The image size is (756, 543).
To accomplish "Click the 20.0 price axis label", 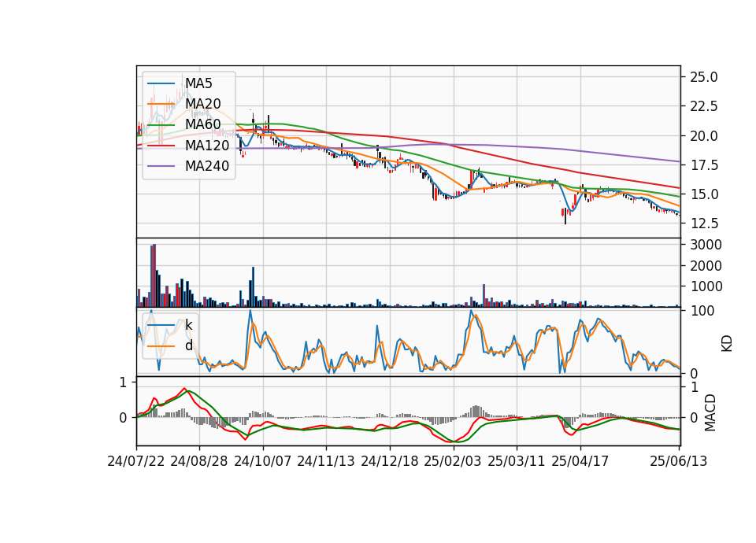I will pos(704,136).
